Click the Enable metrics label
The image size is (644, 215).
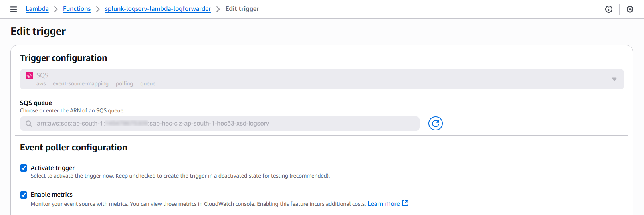click(x=52, y=195)
